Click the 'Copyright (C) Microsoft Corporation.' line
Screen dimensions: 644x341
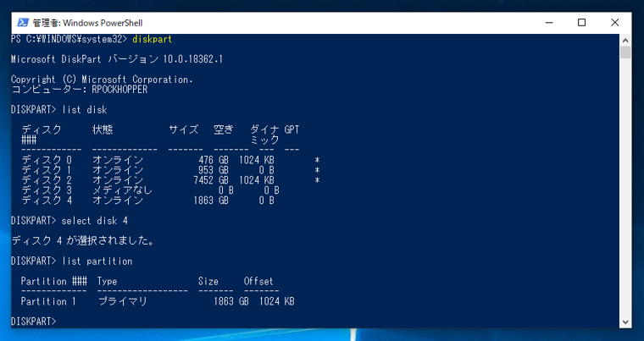tap(102, 80)
